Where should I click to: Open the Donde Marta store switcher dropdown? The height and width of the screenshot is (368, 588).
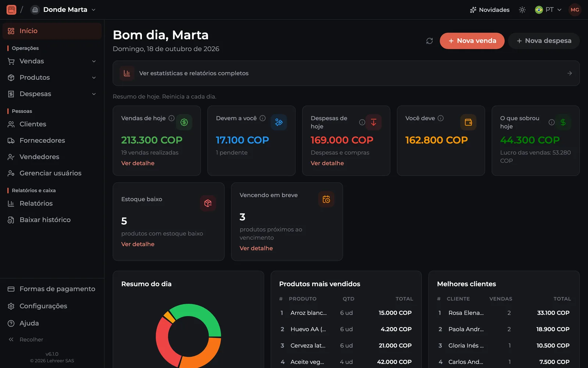(x=63, y=10)
